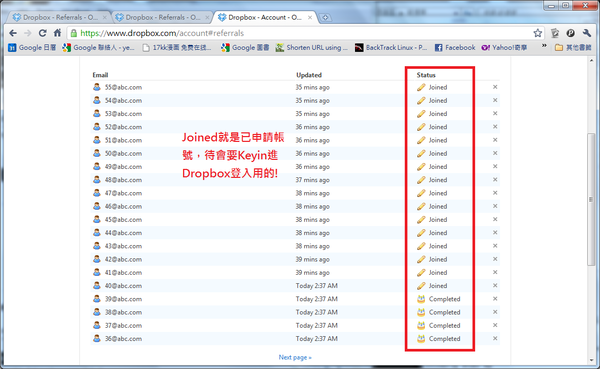600x369 pixels.
Task: Open the Google contacts bookmark
Action: [99, 47]
